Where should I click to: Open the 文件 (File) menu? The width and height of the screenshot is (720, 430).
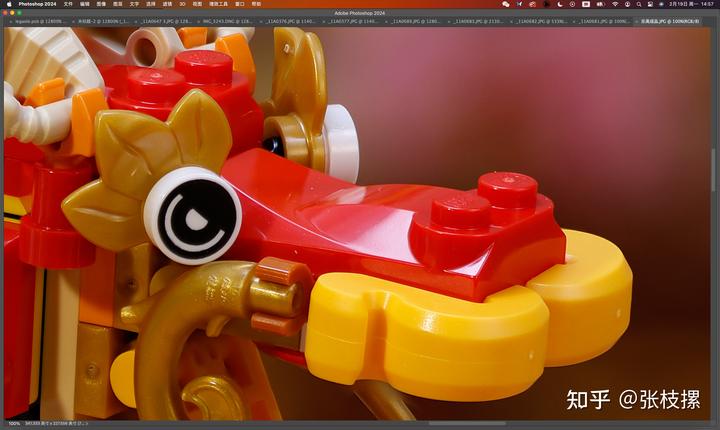point(68,4)
